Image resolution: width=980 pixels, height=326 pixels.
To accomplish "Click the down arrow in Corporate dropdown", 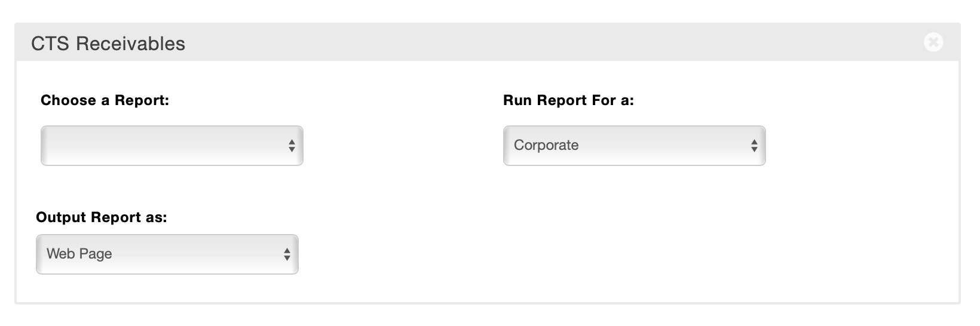I will coord(754,149).
